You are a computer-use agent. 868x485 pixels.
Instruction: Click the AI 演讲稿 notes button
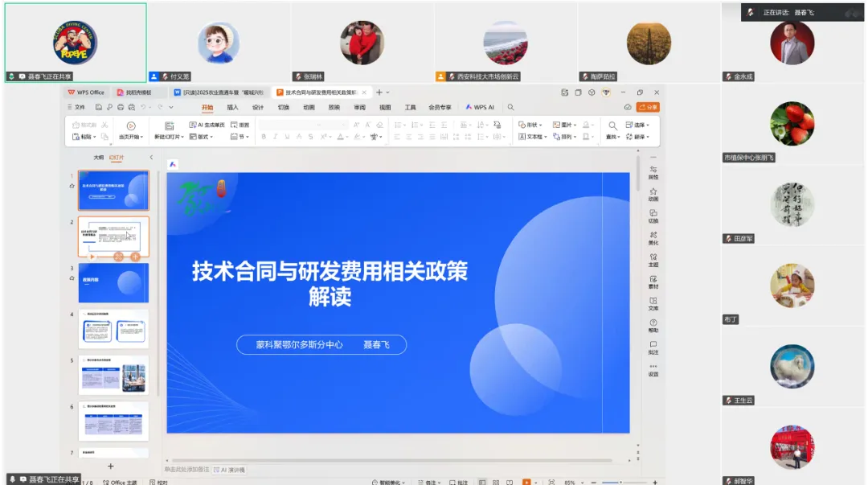tap(229, 470)
